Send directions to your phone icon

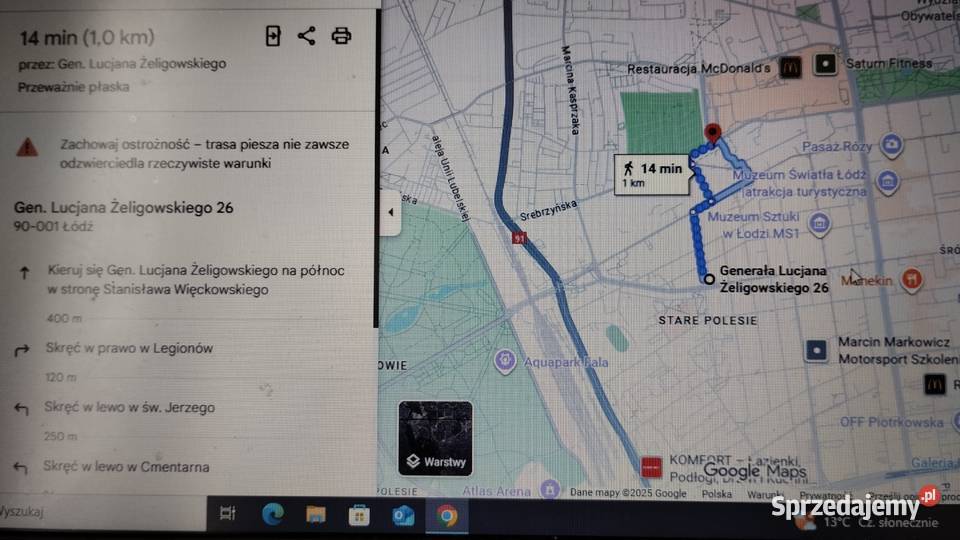(x=273, y=36)
